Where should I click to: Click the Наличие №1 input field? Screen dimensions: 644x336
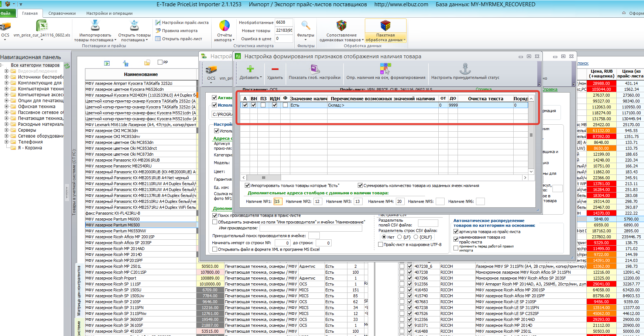(x=278, y=201)
